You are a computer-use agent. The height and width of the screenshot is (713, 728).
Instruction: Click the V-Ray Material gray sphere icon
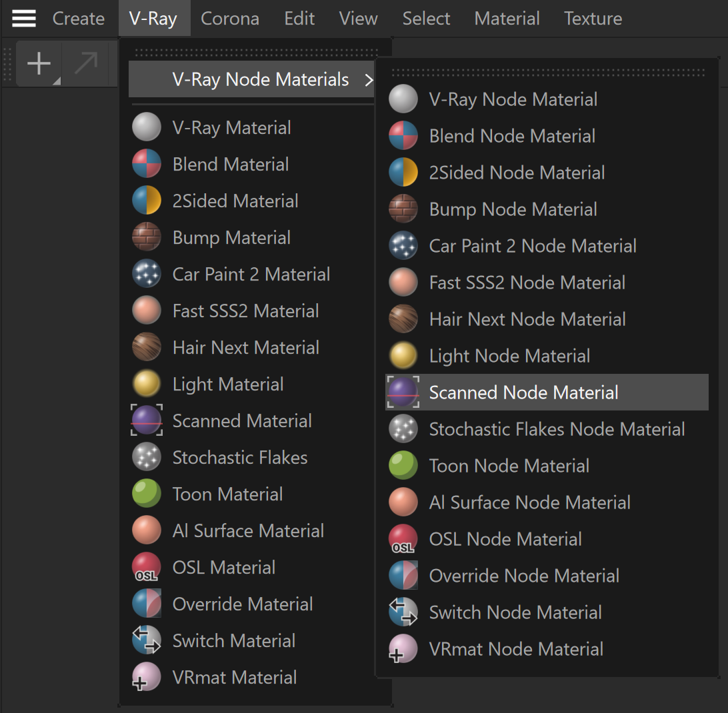tap(147, 127)
